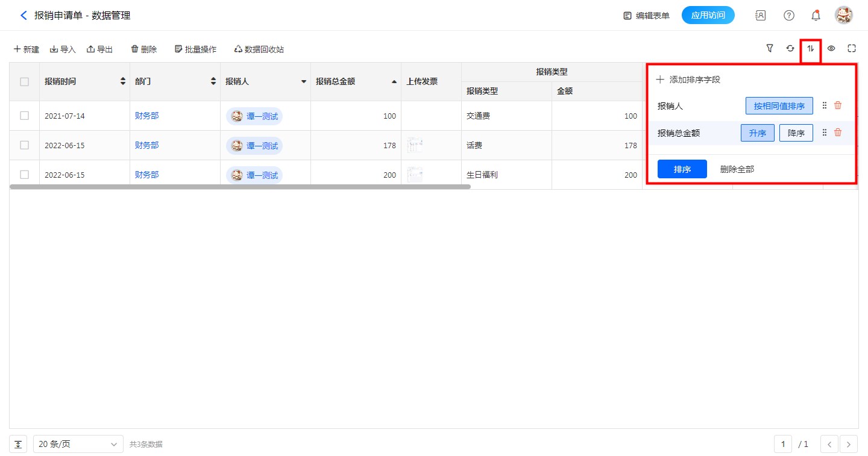Open the notification bell

coord(816,16)
